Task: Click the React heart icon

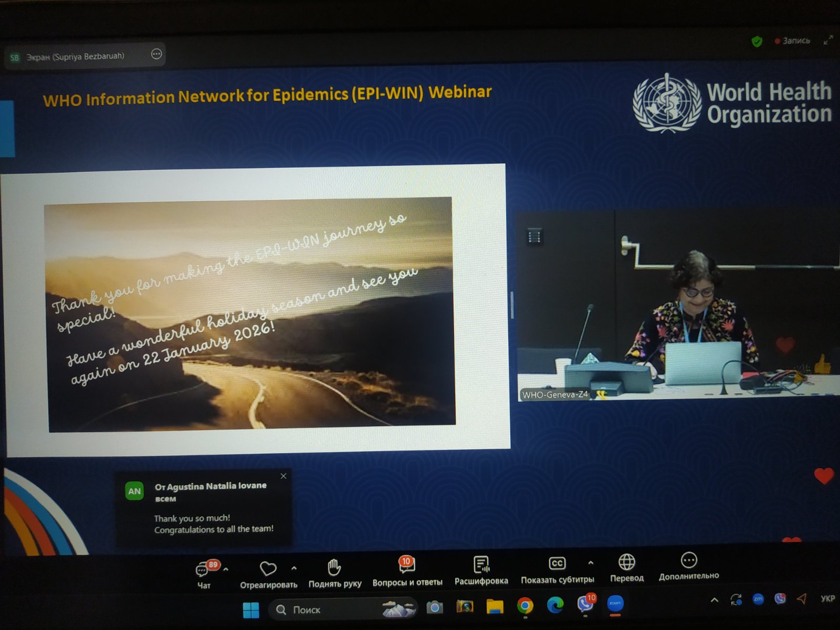Action: point(268,569)
